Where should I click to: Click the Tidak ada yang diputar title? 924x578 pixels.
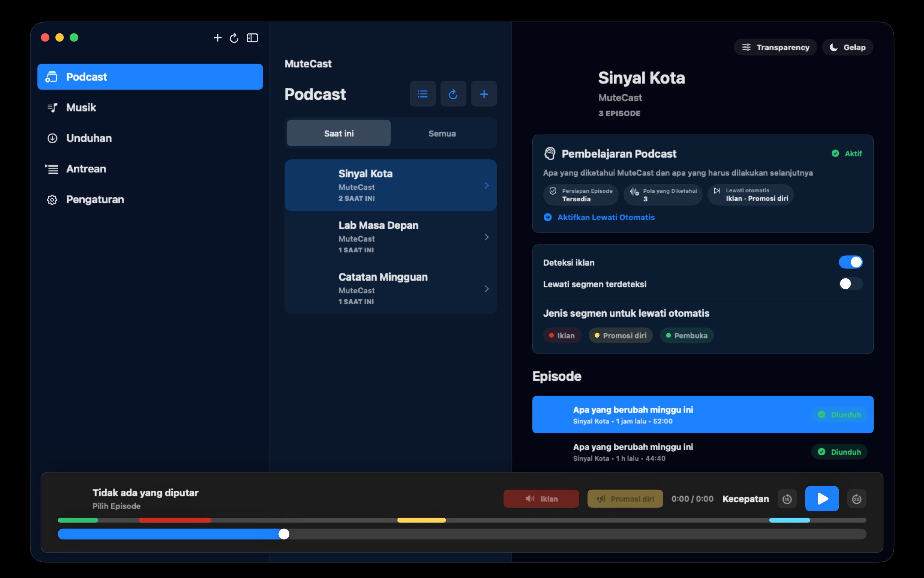(145, 492)
